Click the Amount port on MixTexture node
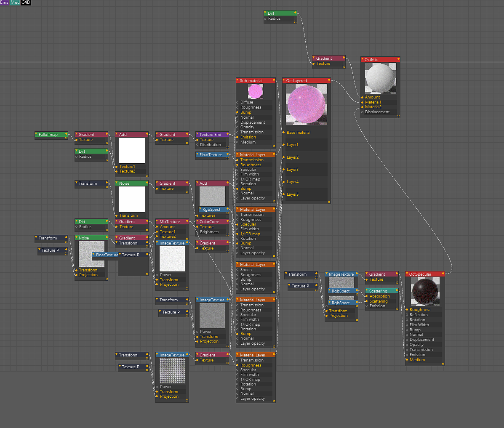This screenshot has height=428, width=504. pyautogui.click(x=157, y=227)
